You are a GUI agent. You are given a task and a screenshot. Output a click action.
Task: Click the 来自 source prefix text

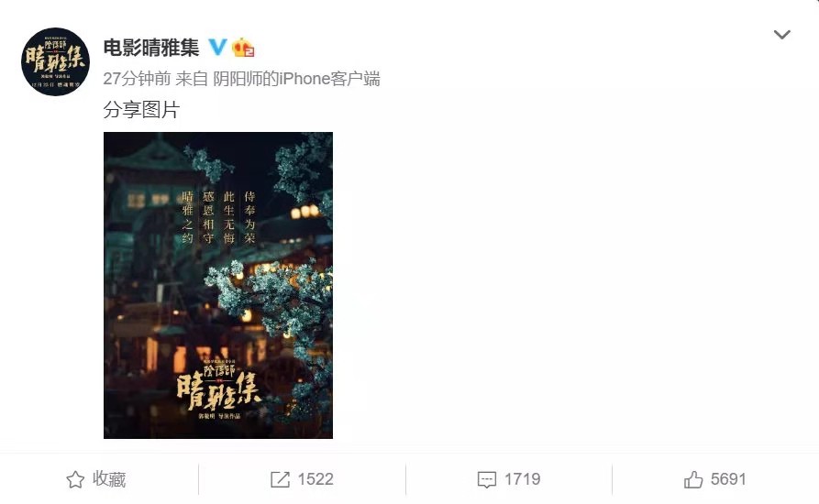tap(192, 79)
